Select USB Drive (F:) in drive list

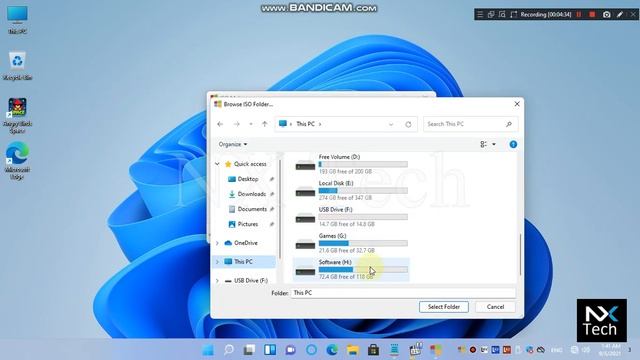click(351, 217)
